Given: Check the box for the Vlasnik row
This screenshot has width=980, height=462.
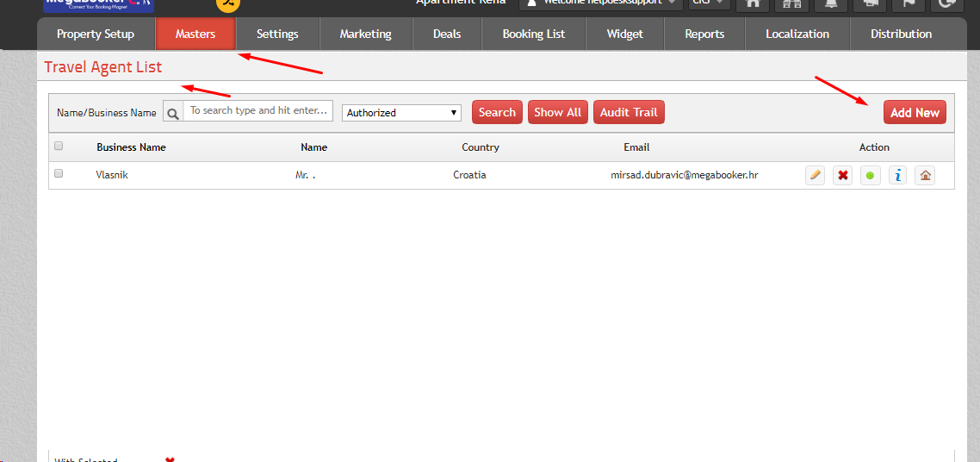Looking at the screenshot, I should coord(59,174).
